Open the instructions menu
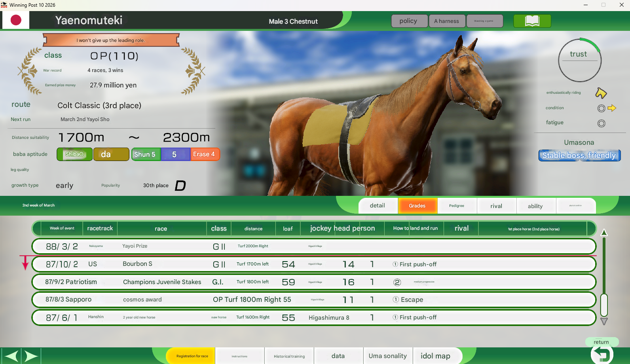 pos(240,356)
